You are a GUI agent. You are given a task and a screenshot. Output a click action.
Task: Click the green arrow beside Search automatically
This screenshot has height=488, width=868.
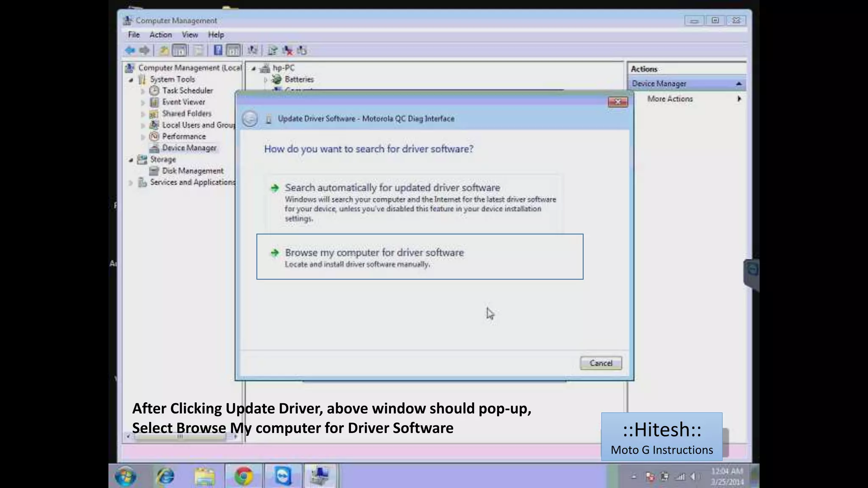pos(275,188)
